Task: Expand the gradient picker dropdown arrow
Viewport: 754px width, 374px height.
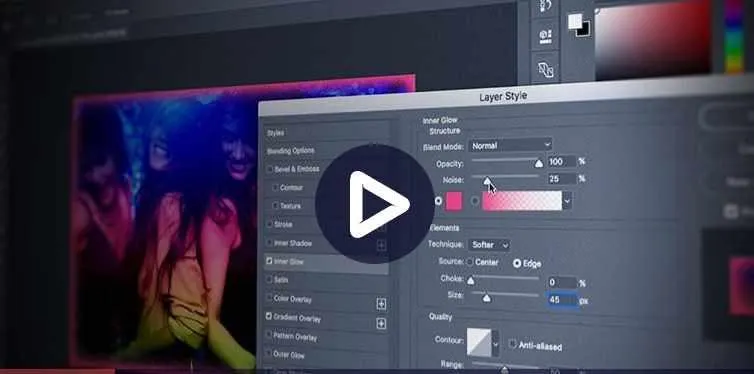Action: (x=567, y=201)
